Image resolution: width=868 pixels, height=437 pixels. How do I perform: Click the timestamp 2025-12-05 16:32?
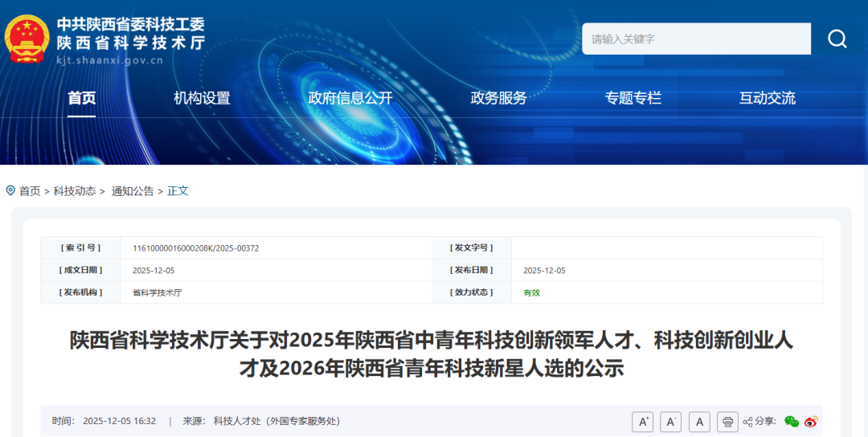119,422
